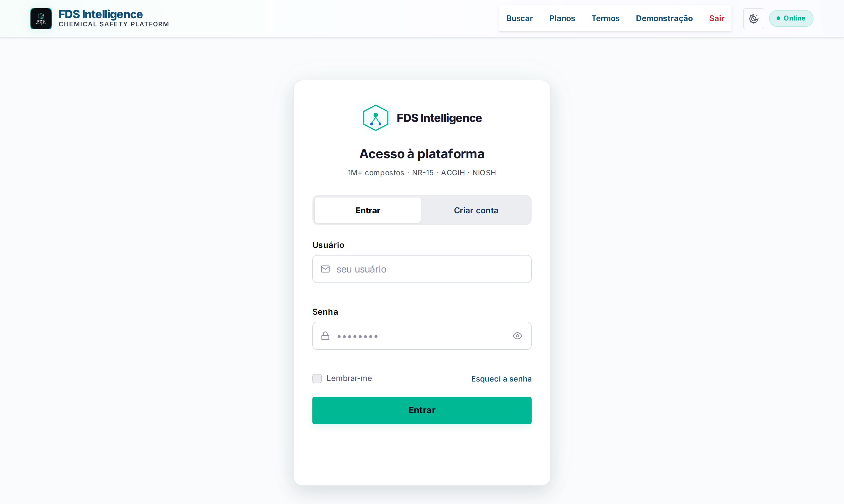Open Termos from the top navigation
Image resolution: width=844 pixels, height=504 pixels.
tap(605, 18)
